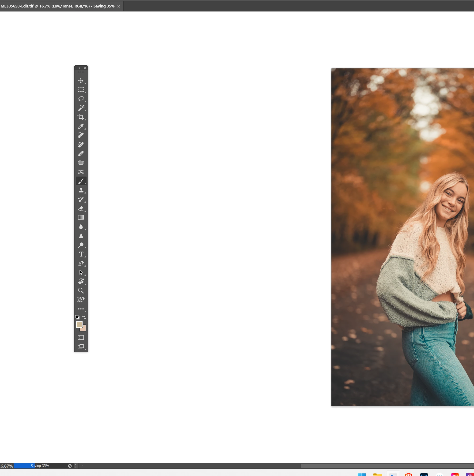Select the Zoom magnifier tool
Image resolution: width=474 pixels, height=476 pixels.
tap(81, 290)
